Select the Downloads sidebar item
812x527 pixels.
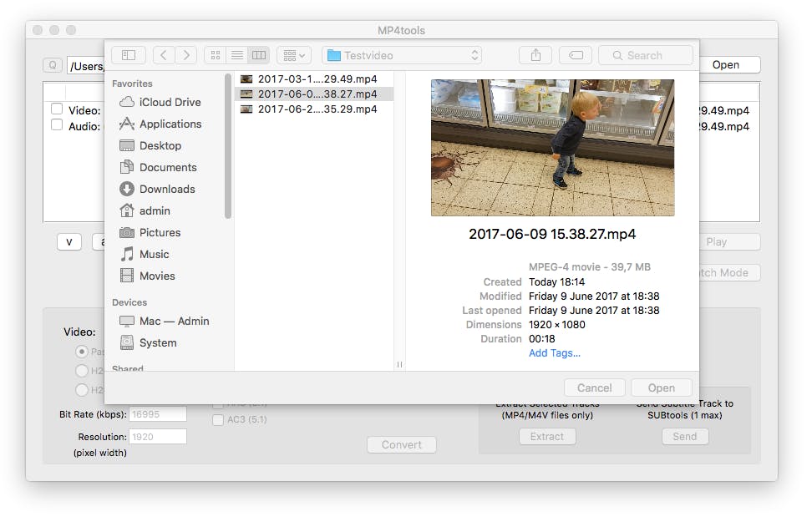(167, 189)
